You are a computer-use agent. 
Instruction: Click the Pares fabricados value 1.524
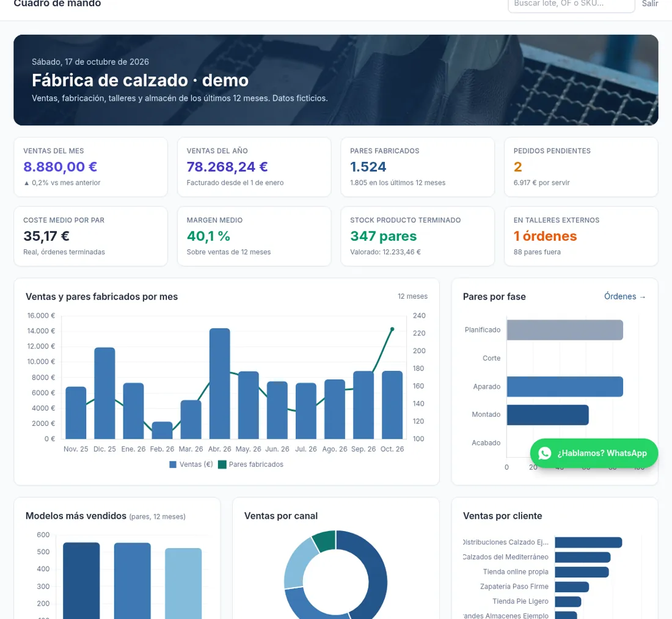tap(368, 167)
